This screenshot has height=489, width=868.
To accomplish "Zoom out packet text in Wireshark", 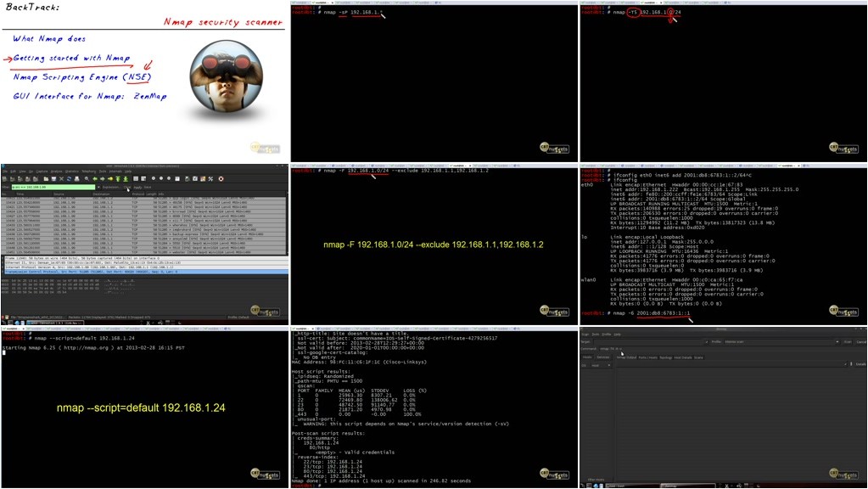I will tap(161, 178).
